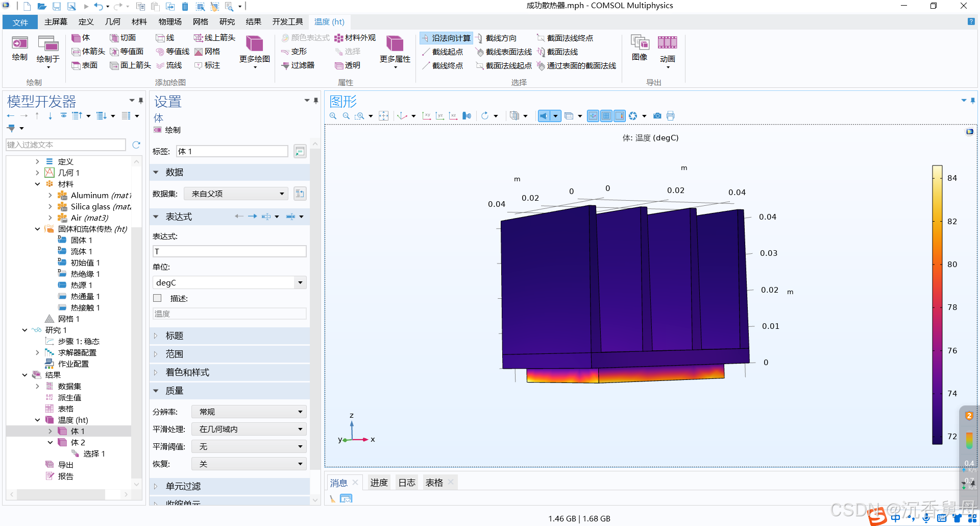The height and width of the screenshot is (526, 980).
Task: Switch to the 进度 tab
Action: 379,483
